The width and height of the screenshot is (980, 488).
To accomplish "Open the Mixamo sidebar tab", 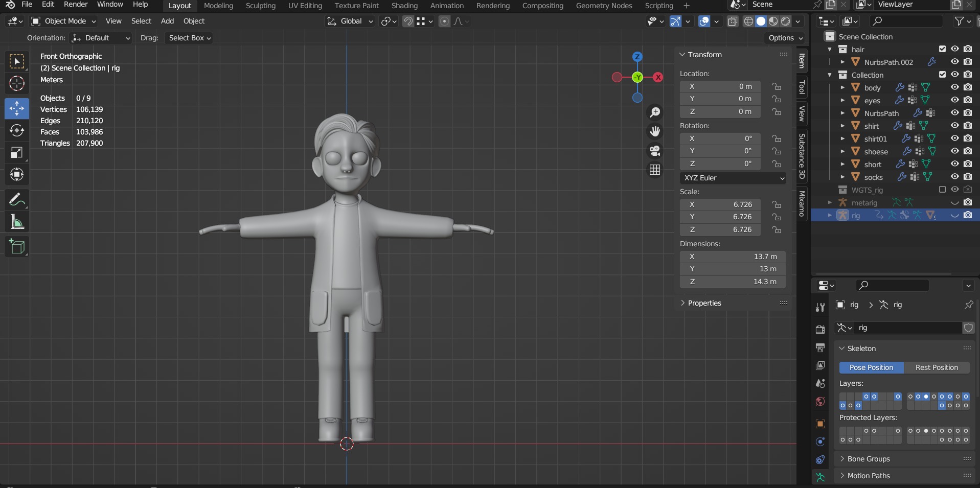I will click(802, 203).
